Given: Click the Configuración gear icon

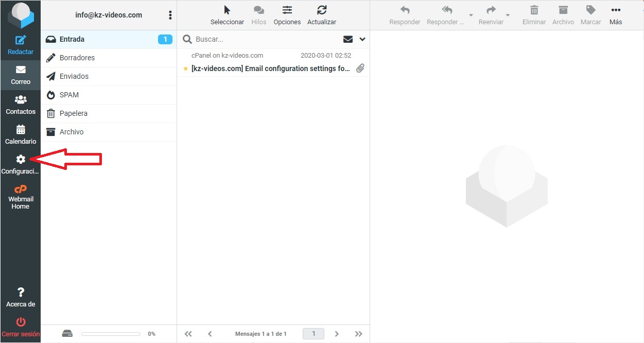Looking at the screenshot, I should pyautogui.click(x=21, y=160).
